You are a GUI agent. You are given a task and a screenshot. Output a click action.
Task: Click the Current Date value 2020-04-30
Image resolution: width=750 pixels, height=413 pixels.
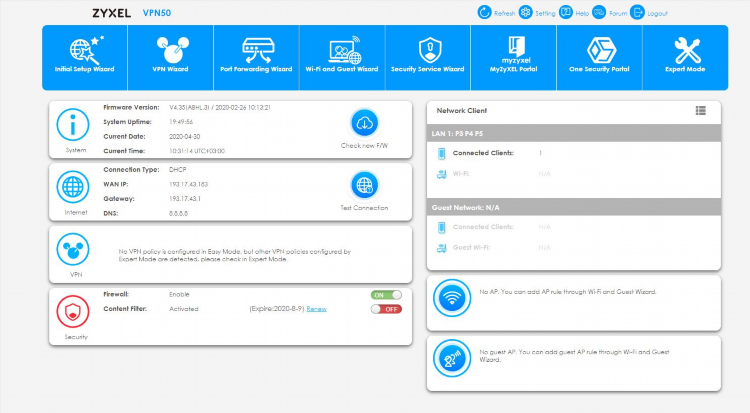[x=184, y=136]
